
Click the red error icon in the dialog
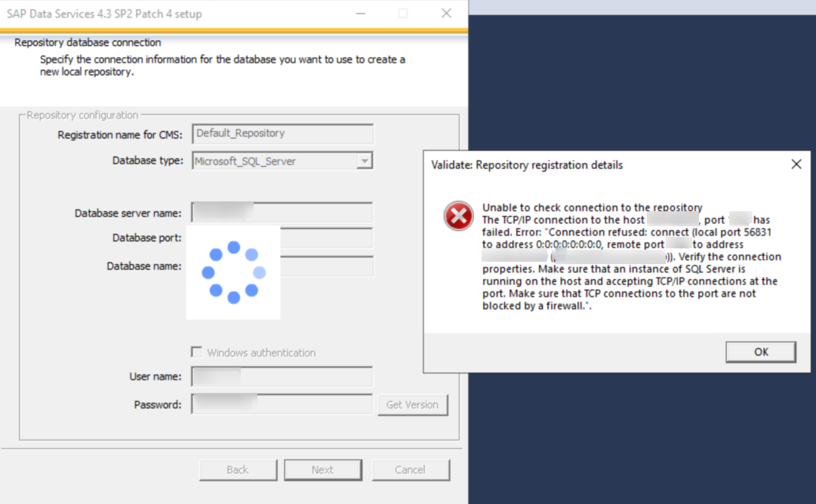[458, 216]
